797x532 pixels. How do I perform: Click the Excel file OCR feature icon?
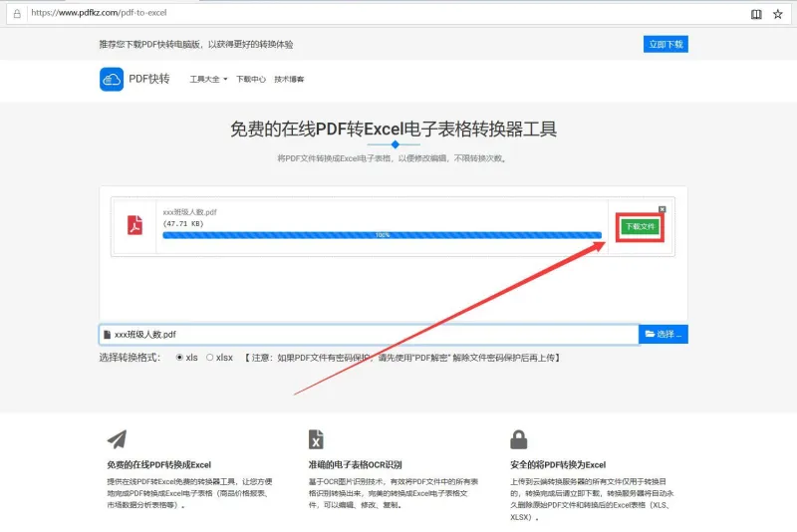tap(316, 439)
